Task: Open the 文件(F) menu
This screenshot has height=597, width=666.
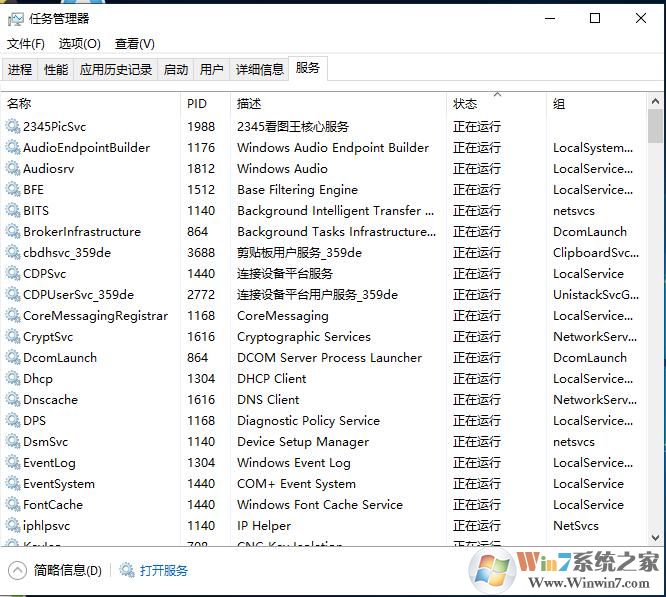Action: pyautogui.click(x=26, y=44)
